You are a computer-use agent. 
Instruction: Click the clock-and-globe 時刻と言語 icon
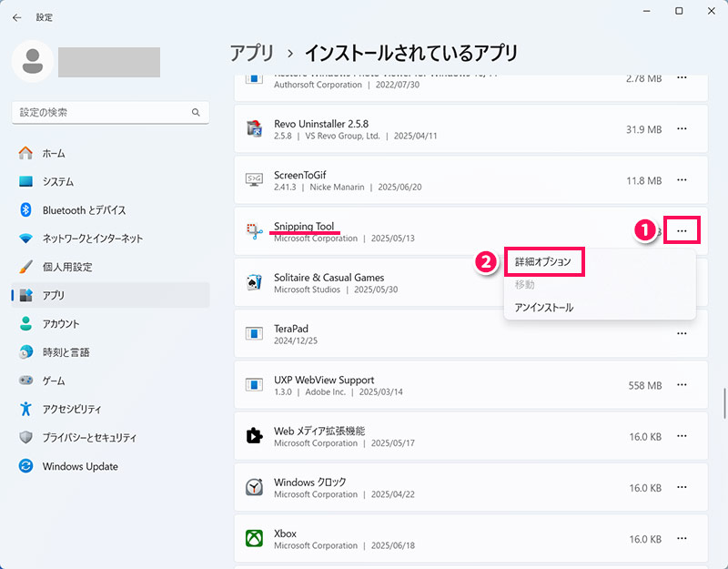(x=25, y=352)
